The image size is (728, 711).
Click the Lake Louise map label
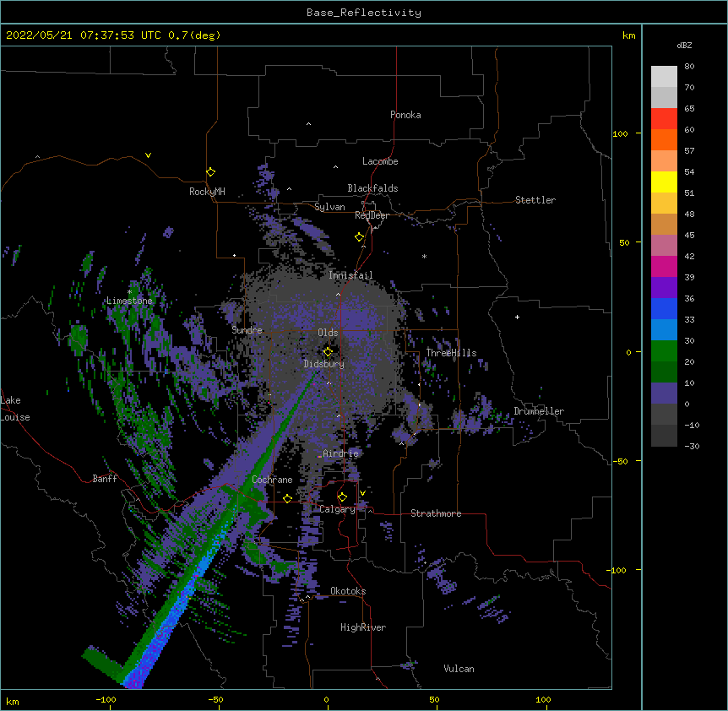point(15,409)
